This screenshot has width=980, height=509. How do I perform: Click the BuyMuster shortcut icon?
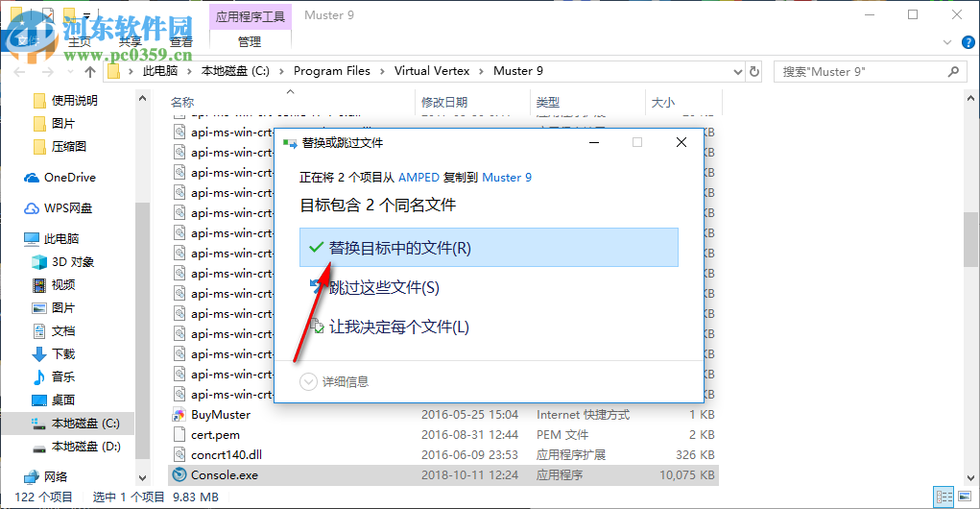[x=179, y=415]
